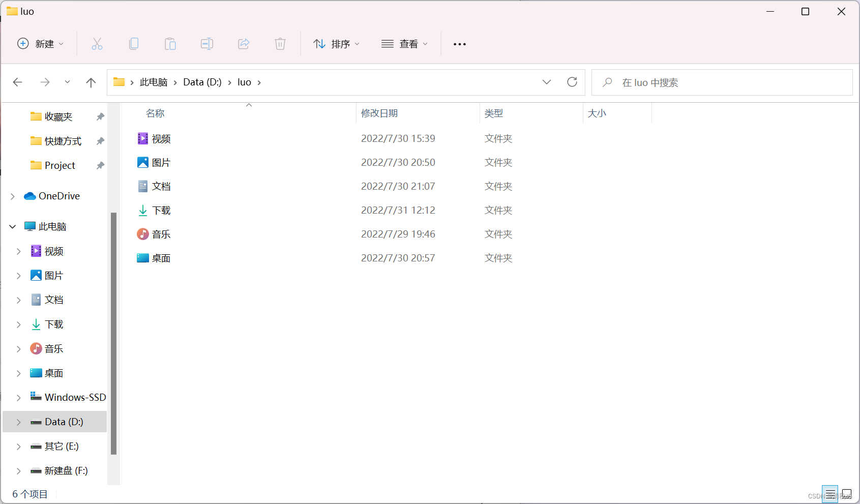Click the Paste icon in the toolbar
The image size is (860, 504).
coord(170,44)
